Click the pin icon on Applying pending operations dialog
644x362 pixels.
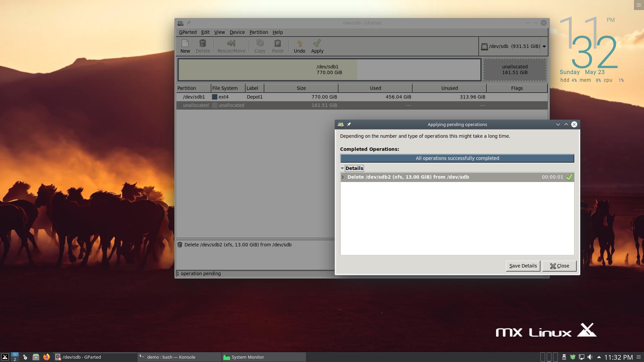pos(349,124)
